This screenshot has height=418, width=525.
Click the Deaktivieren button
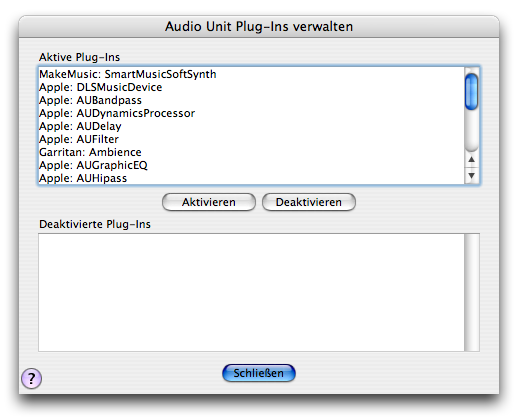point(309,202)
